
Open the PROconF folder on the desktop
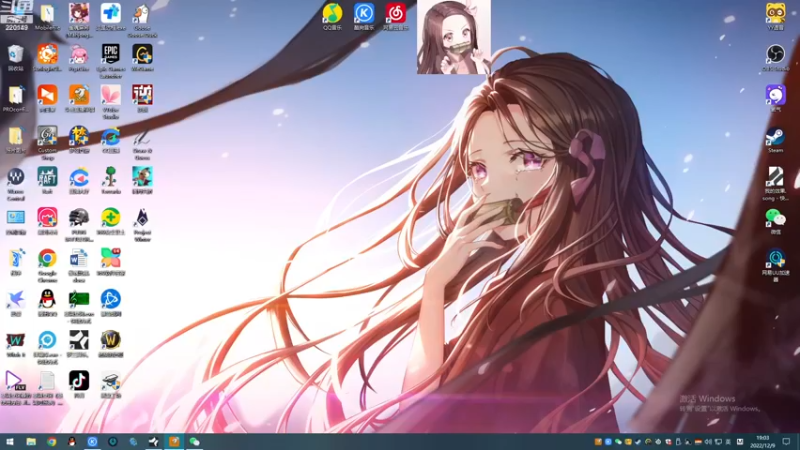(x=16, y=95)
